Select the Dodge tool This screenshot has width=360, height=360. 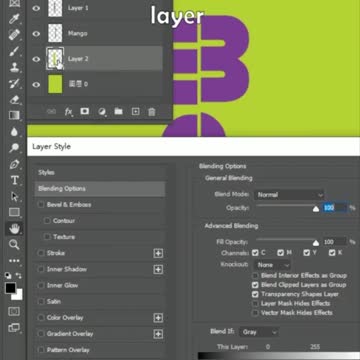[14, 148]
